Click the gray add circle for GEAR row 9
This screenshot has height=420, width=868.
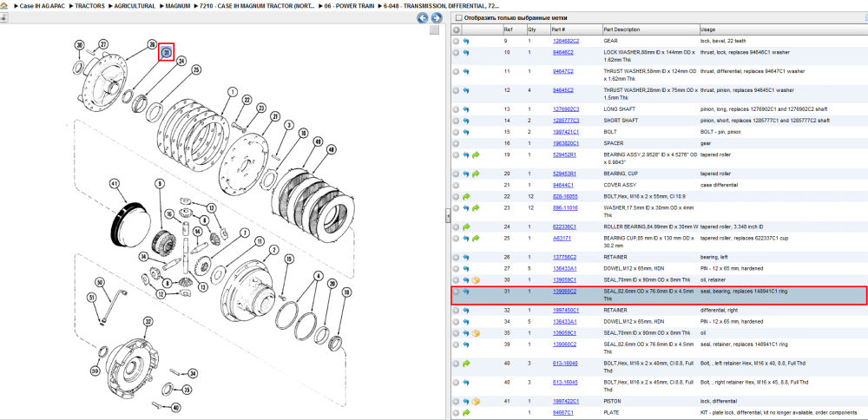(457, 41)
